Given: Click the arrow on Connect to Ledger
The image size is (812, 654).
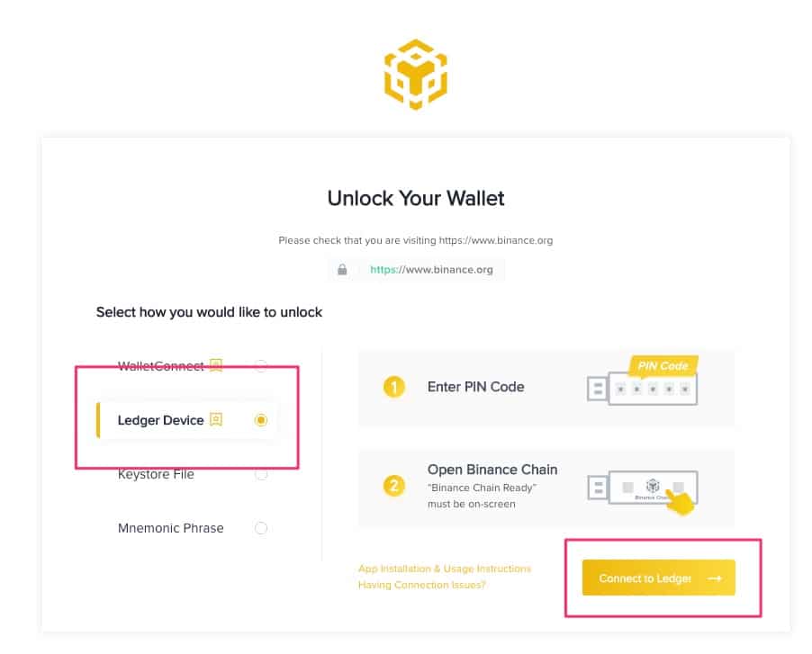Looking at the screenshot, I should [715, 578].
